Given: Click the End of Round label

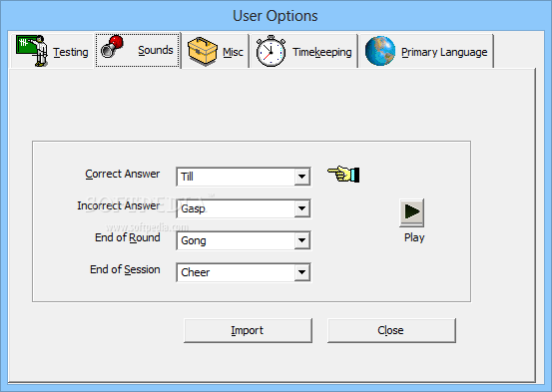Looking at the screenshot, I should point(128,237).
